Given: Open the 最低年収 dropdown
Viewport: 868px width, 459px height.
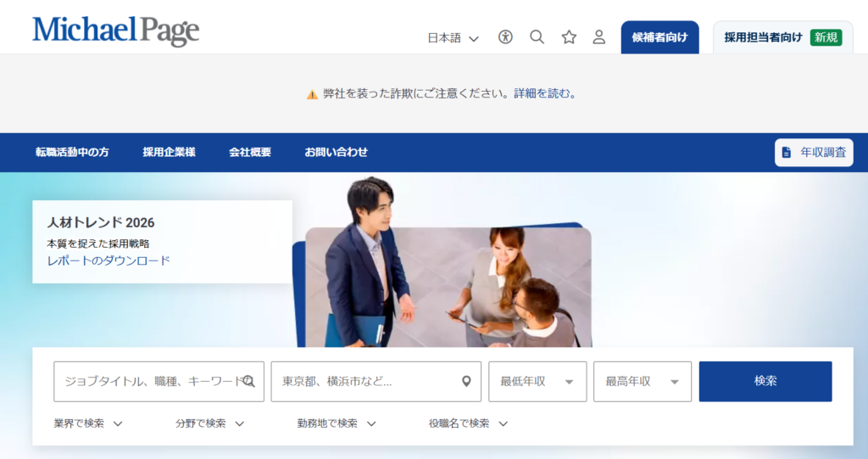Looking at the screenshot, I should pyautogui.click(x=537, y=382).
